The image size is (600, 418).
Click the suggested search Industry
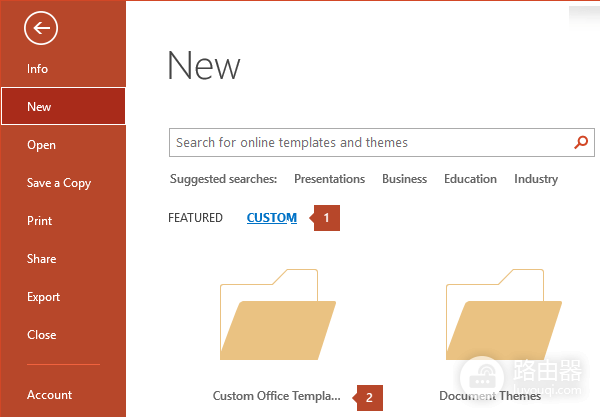[x=536, y=179]
